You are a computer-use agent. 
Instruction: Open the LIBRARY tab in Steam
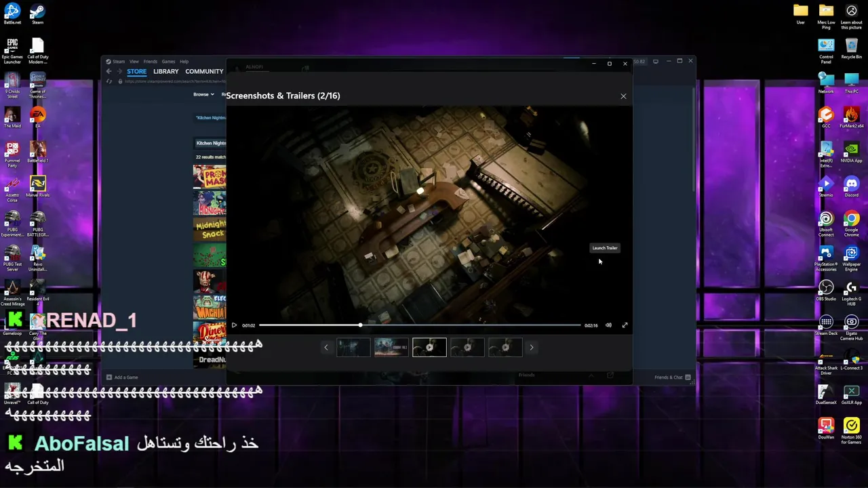pyautogui.click(x=165, y=71)
